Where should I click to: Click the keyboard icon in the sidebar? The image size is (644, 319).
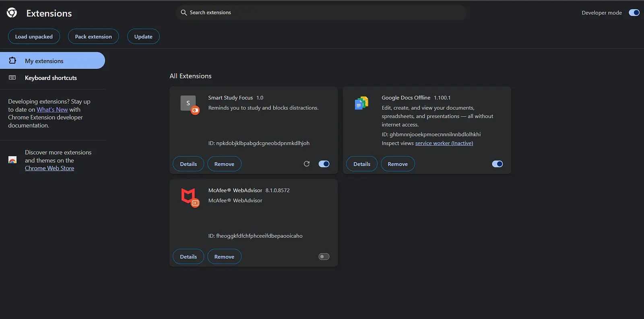click(12, 78)
